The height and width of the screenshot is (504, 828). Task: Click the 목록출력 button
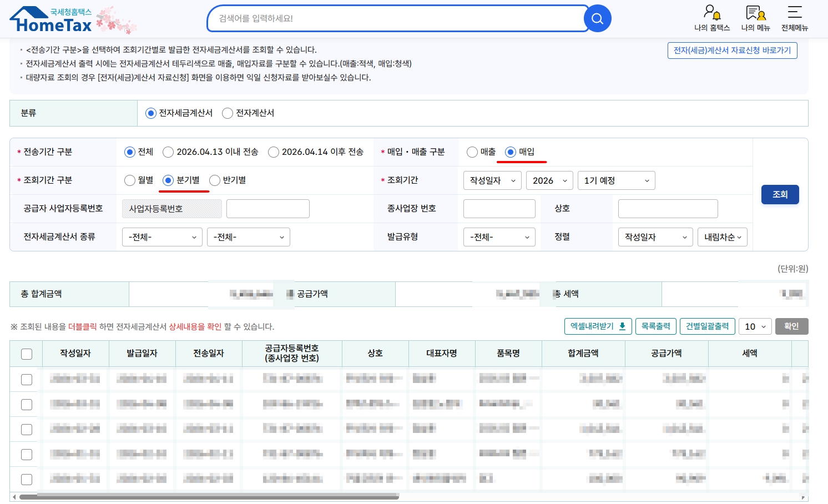coord(656,326)
